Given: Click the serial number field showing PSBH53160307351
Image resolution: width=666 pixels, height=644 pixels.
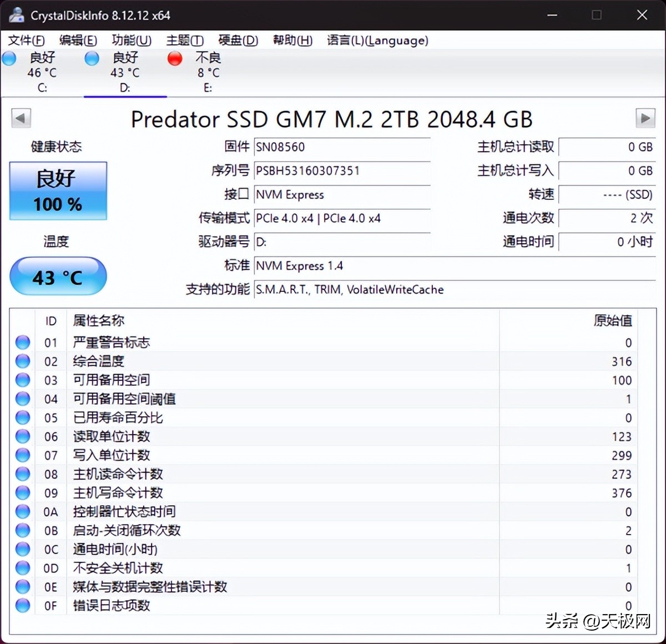Looking at the screenshot, I should coord(341,171).
